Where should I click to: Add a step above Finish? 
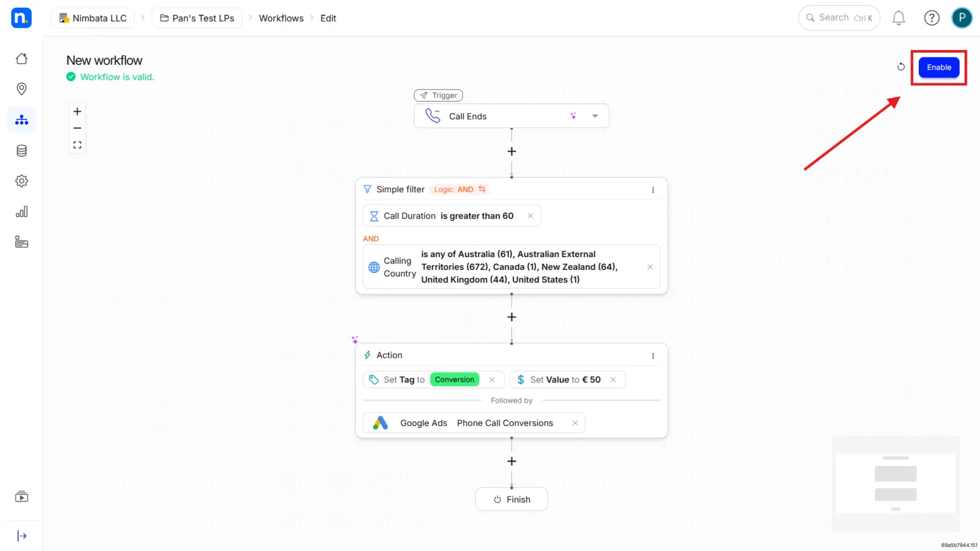click(511, 461)
